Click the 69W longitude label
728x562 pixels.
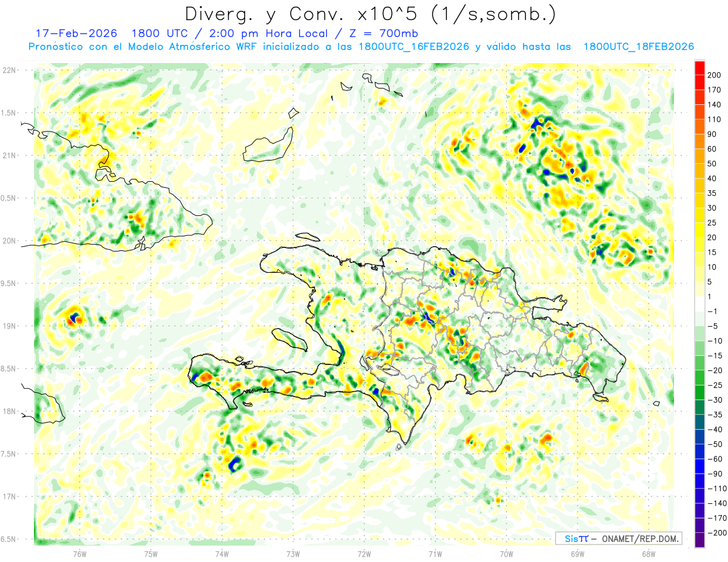pyautogui.click(x=577, y=554)
